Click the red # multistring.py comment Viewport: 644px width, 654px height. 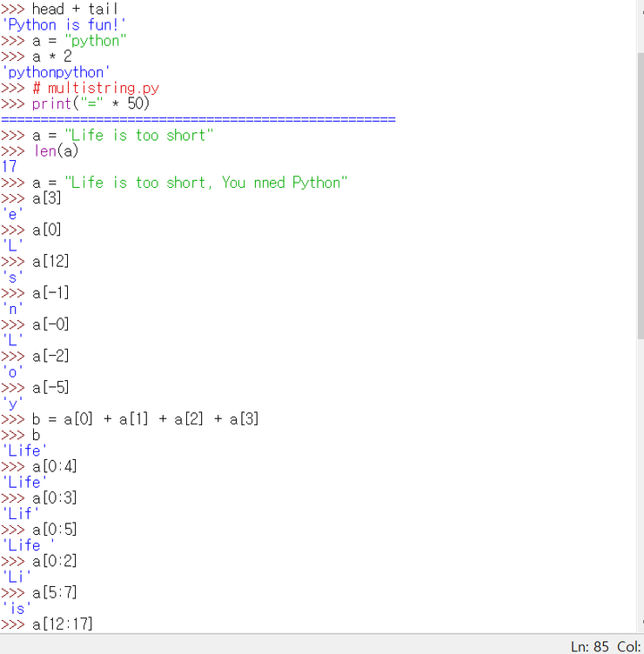coord(96,88)
